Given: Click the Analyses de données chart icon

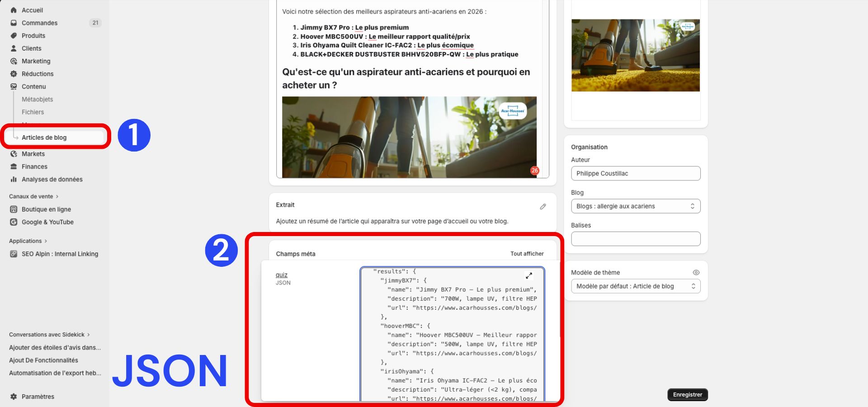Looking at the screenshot, I should tap(13, 179).
